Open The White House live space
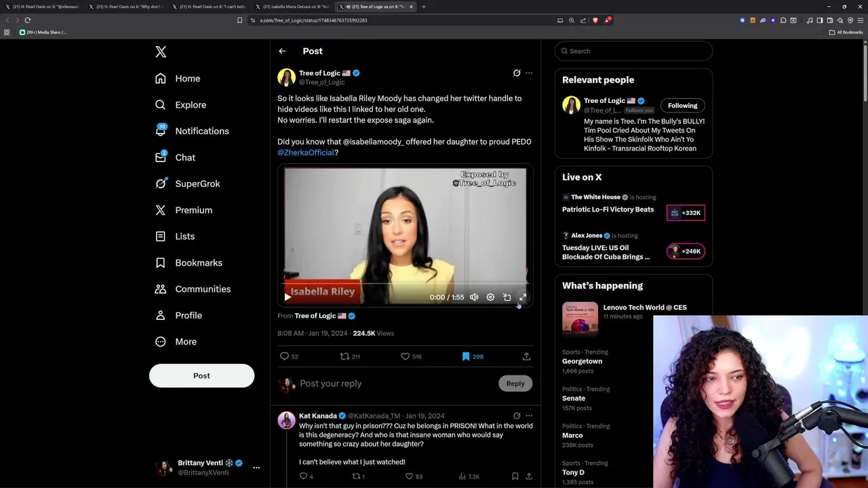This screenshot has width=868, height=488. [x=608, y=209]
